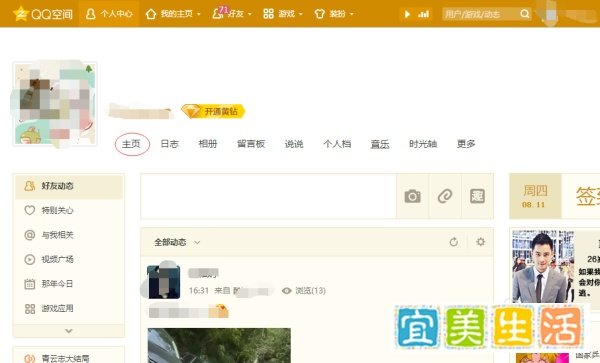This screenshot has width=600, height=363.
Task: Click the 那年今日 calendar icon
Action: (x=29, y=284)
